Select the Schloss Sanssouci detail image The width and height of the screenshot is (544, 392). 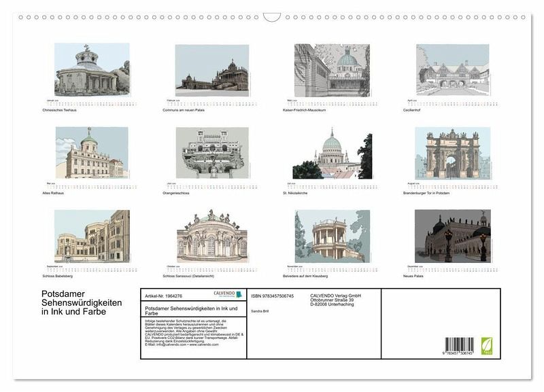coord(212,236)
